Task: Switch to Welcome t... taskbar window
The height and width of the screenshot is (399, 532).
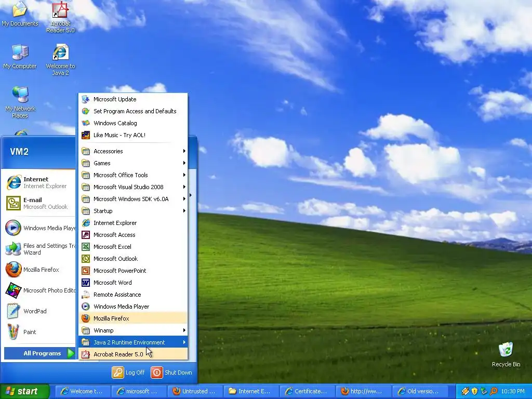Action: (x=83, y=391)
